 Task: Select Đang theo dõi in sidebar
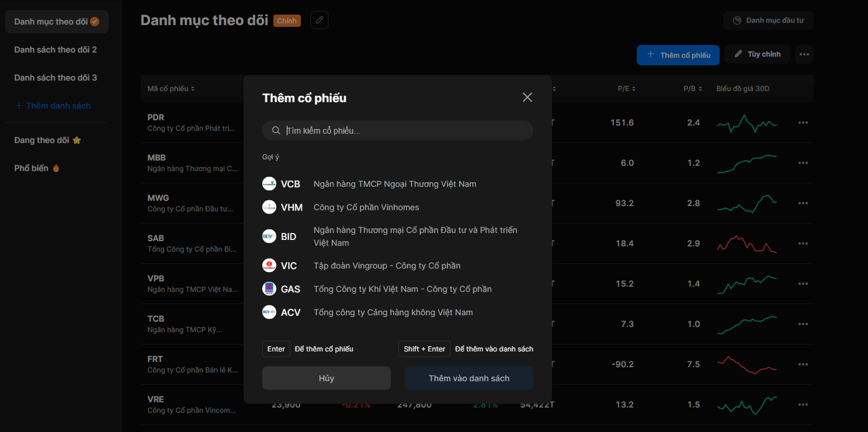pyautogui.click(x=47, y=140)
